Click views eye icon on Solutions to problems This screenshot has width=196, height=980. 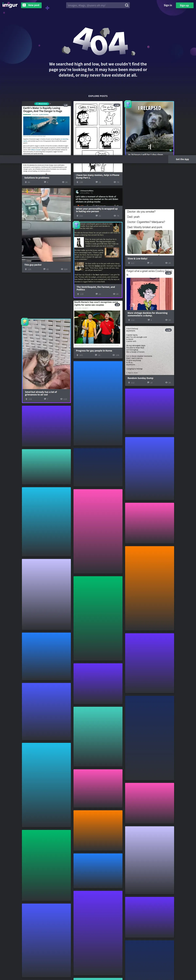pos(63,182)
